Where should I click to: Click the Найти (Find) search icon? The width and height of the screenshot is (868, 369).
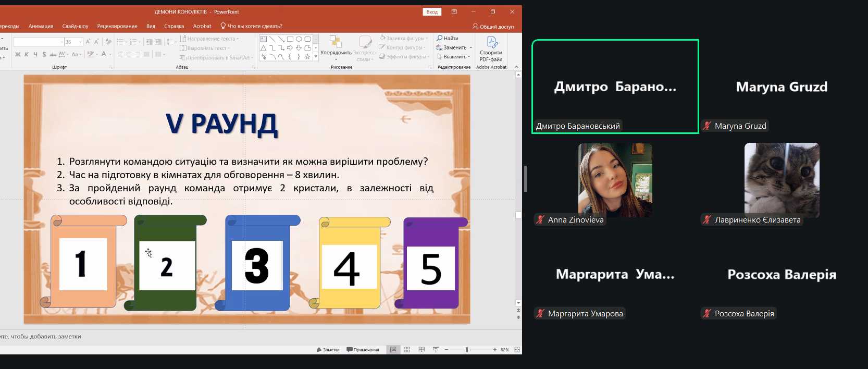pos(440,38)
